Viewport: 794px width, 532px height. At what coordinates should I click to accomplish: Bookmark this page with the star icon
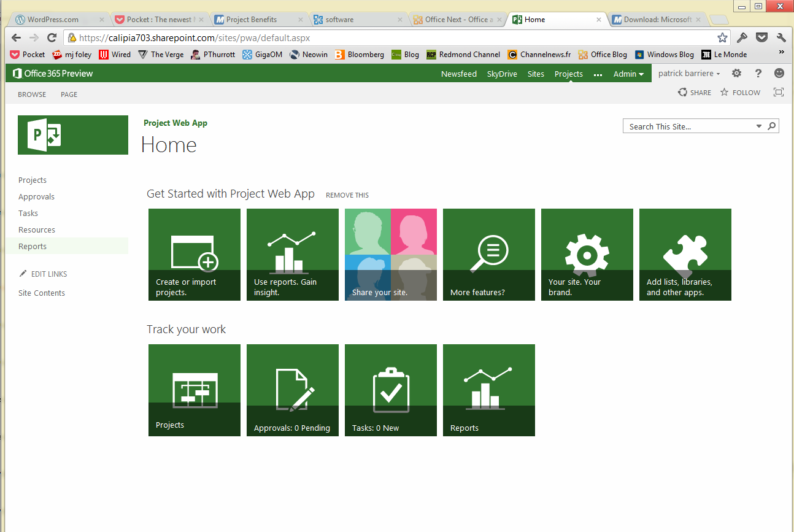coord(723,37)
